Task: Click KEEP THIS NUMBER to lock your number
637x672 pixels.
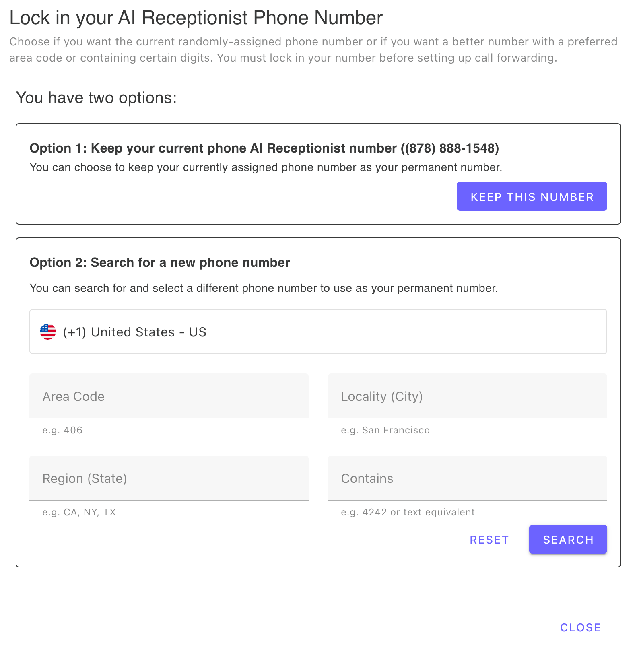Action: tap(531, 196)
